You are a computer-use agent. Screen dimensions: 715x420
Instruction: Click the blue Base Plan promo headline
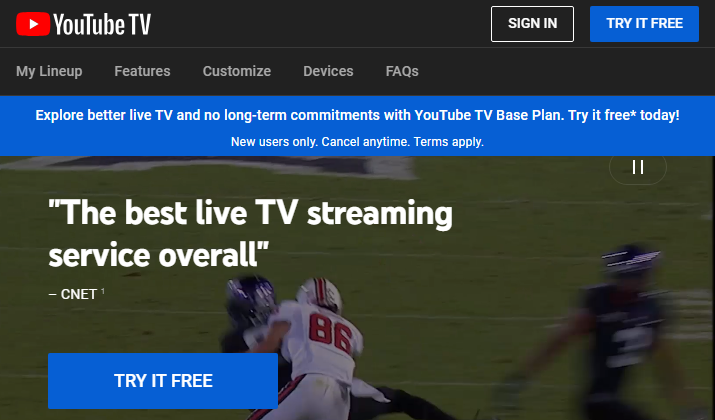click(x=358, y=115)
